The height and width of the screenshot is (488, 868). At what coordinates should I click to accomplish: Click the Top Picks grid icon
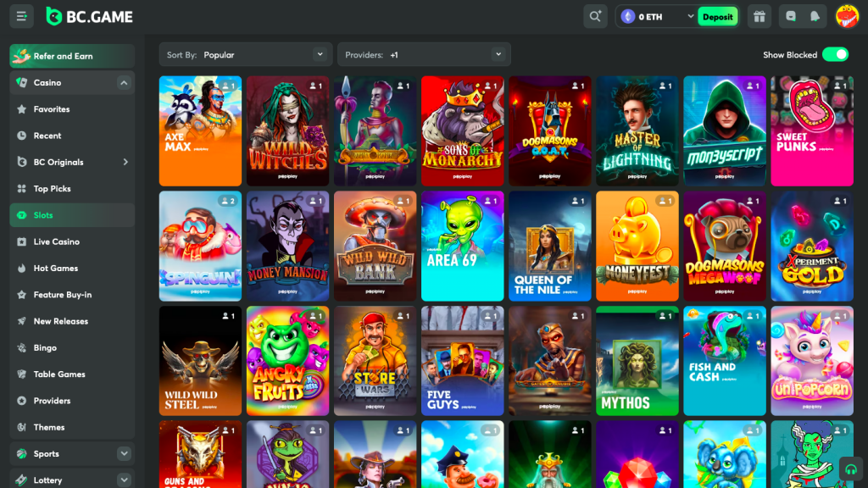(x=21, y=189)
